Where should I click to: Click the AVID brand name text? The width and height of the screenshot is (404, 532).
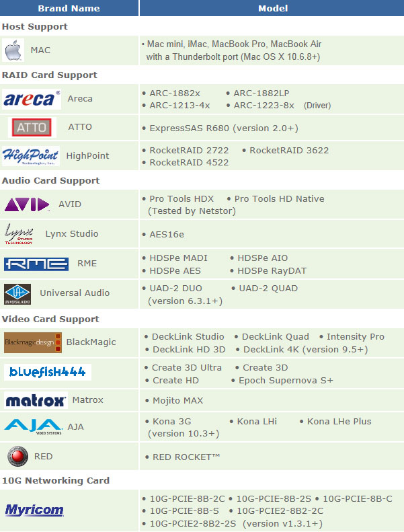pos(70,204)
